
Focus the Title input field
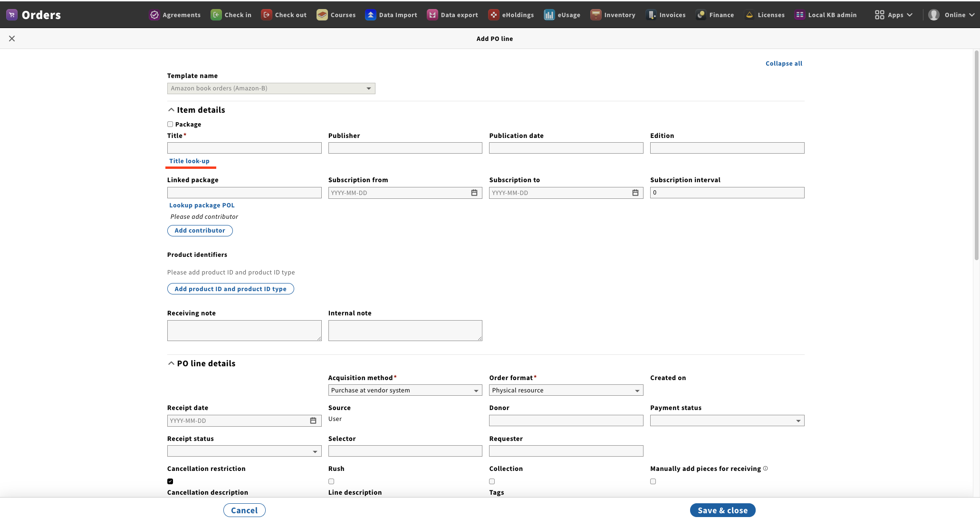point(244,148)
